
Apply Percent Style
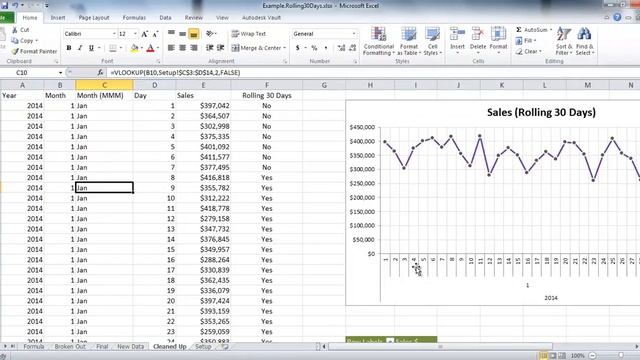click(314, 48)
